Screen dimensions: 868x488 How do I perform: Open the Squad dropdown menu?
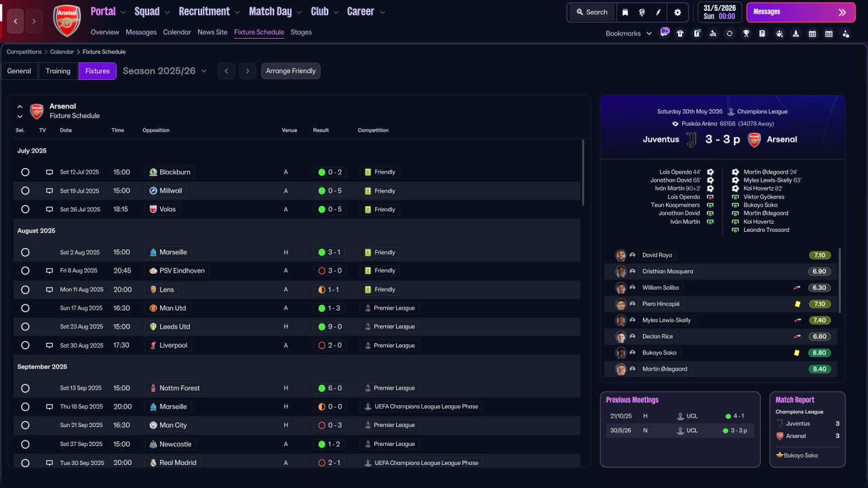pos(152,12)
